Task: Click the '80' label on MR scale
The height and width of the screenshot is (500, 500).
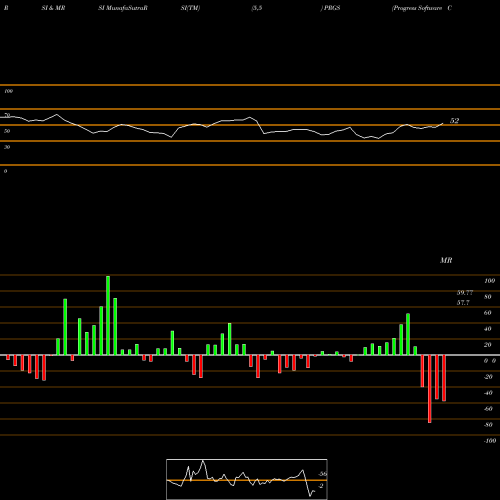Action: coord(487,297)
